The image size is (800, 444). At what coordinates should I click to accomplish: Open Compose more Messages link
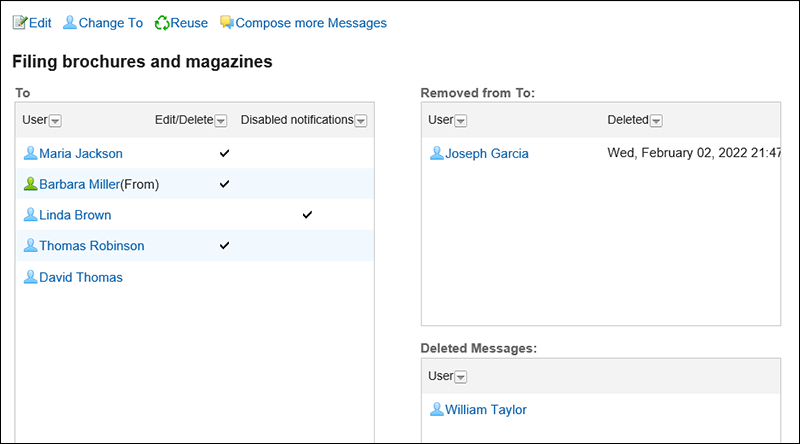[311, 23]
